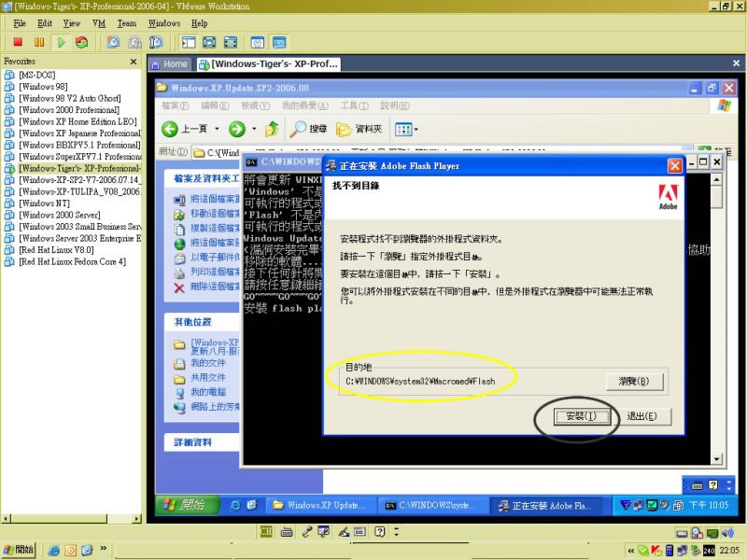Select [Windows 2000 Server] favorite

(60, 216)
